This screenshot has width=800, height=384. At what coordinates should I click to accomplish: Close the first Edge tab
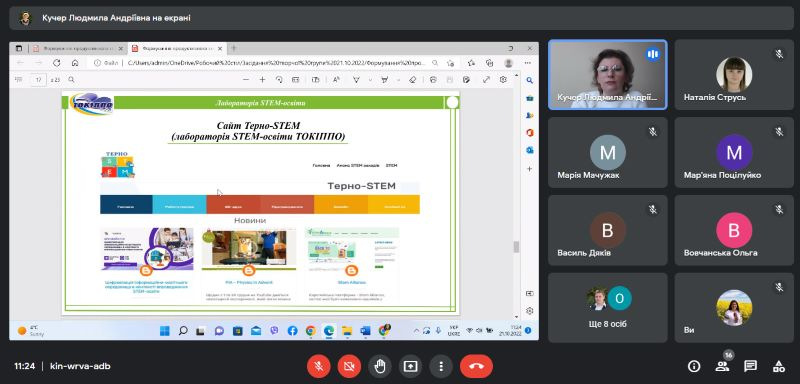(x=121, y=48)
